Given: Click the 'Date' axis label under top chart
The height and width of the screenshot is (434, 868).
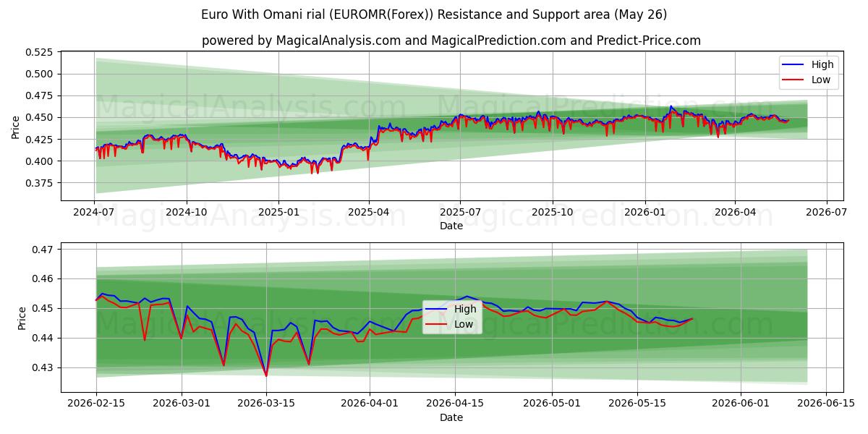Looking at the screenshot, I should pos(451,226).
